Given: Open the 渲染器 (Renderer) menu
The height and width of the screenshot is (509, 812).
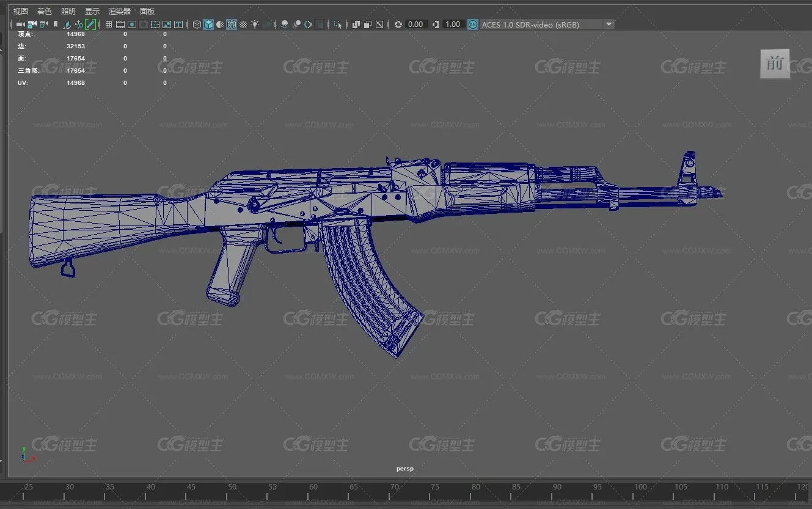Looking at the screenshot, I should 120,11.
